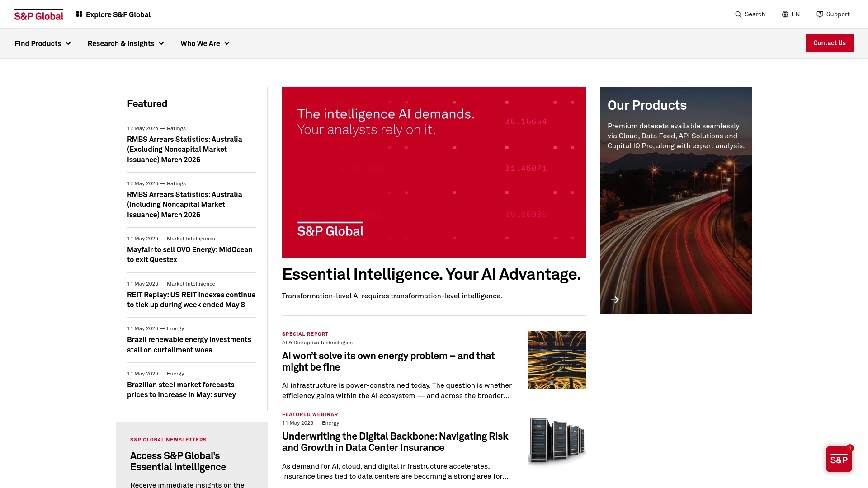Image resolution: width=868 pixels, height=488 pixels.
Task: Click the red AI intelligence hero banner
Action: click(434, 172)
